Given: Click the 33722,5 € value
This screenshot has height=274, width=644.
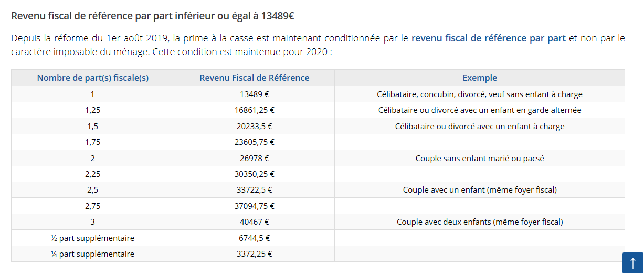Looking at the screenshot, I should tap(254, 190).
